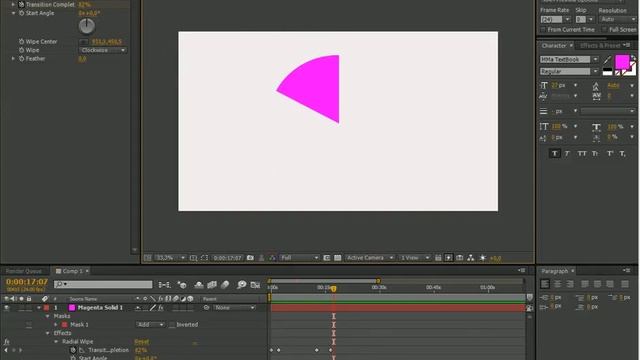This screenshot has width=640, height=360.
Task: Open the graph editor icon
Action: coord(255,285)
